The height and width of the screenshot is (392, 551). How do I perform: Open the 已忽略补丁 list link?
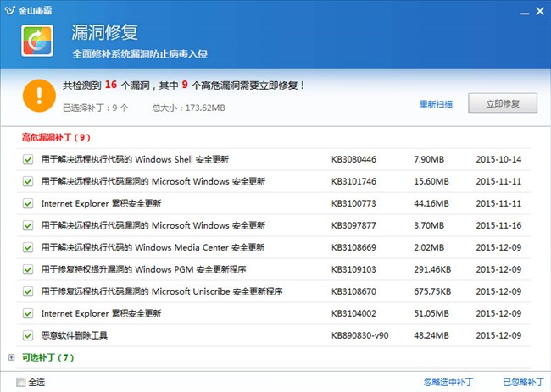[x=522, y=382]
